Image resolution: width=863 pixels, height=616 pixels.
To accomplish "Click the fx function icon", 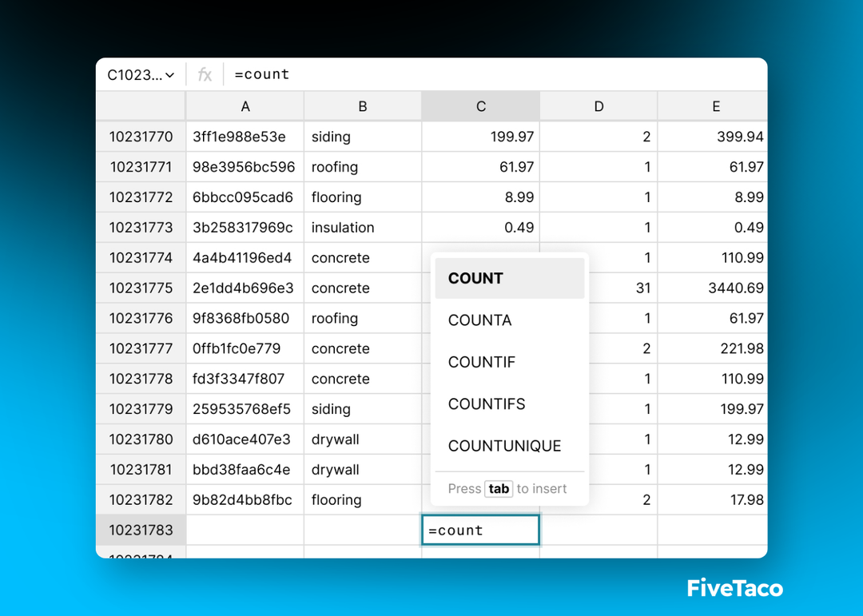I will 205,75.
